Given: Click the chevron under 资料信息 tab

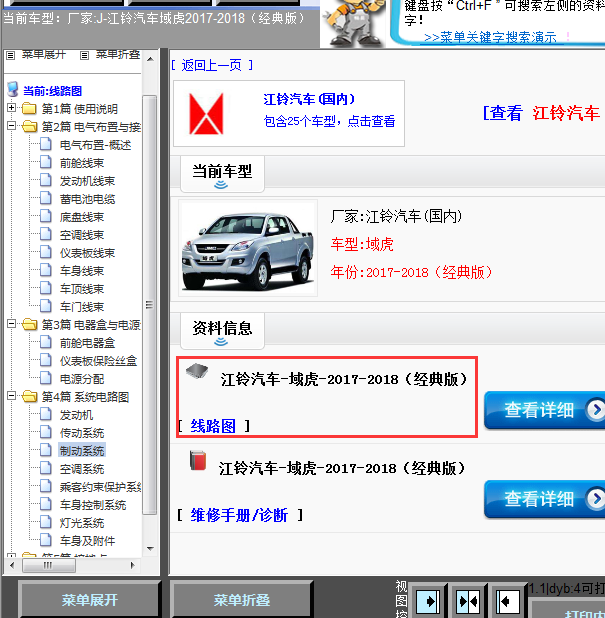Looking at the screenshot, I should (x=221, y=341).
